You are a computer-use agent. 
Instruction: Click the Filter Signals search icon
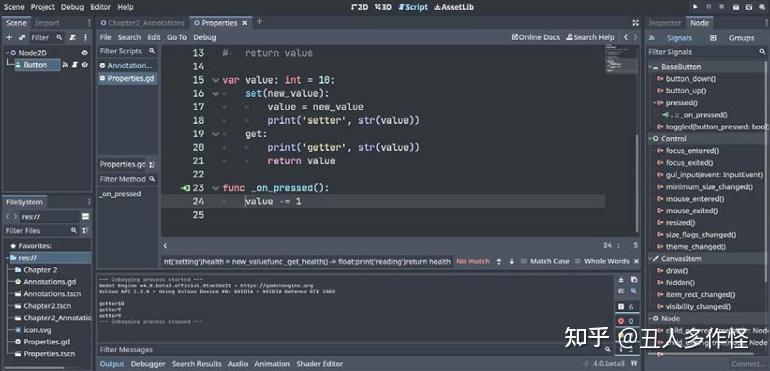click(762, 52)
